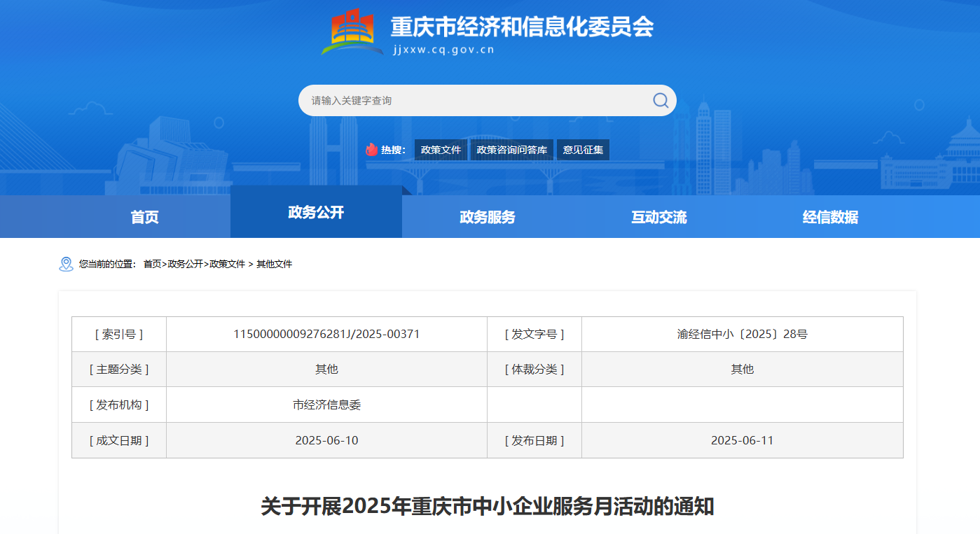This screenshot has width=980, height=534.
Task: Open the 互动交流 navigation tab
Action: [x=658, y=217]
